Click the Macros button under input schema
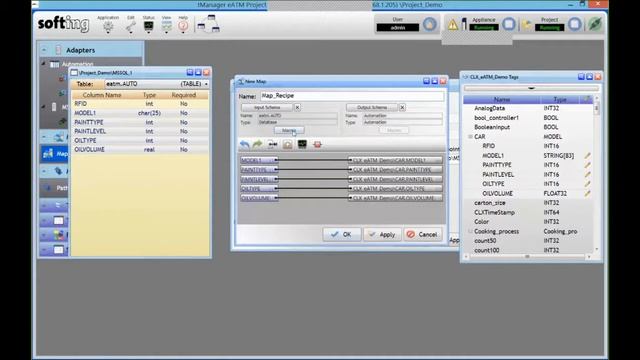Viewport: 640px width, 360px height. point(289,130)
